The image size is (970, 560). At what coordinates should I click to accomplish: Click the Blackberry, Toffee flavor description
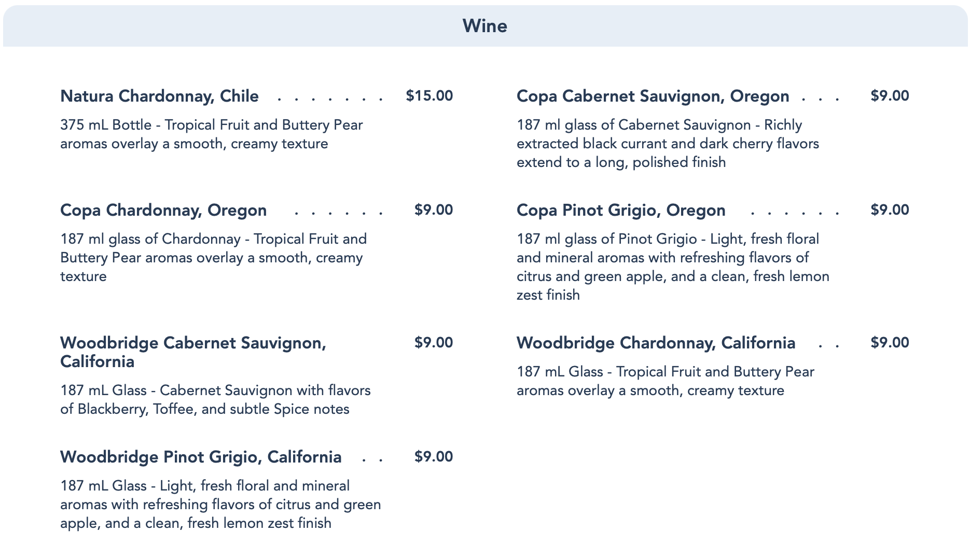[215, 400]
